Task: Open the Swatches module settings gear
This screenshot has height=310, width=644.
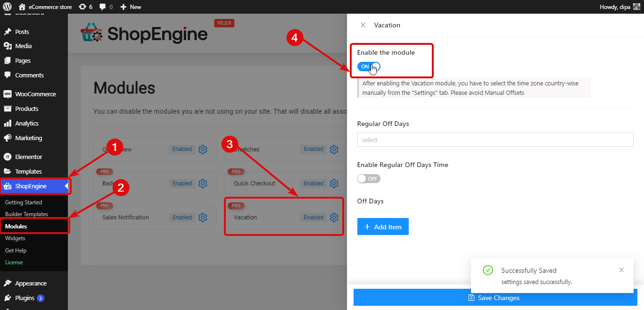Action: (334, 149)
